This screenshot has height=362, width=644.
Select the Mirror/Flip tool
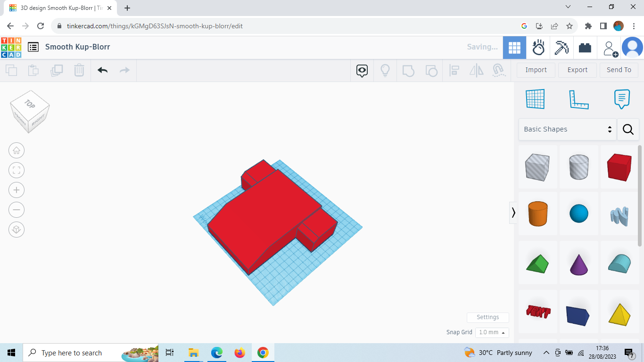click(x=476, y=70)
